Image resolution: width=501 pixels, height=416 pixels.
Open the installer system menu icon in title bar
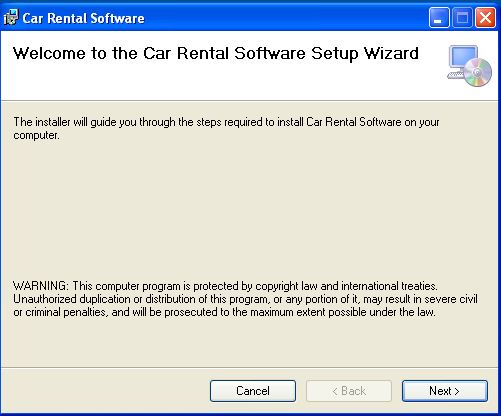tap(11, 17)
